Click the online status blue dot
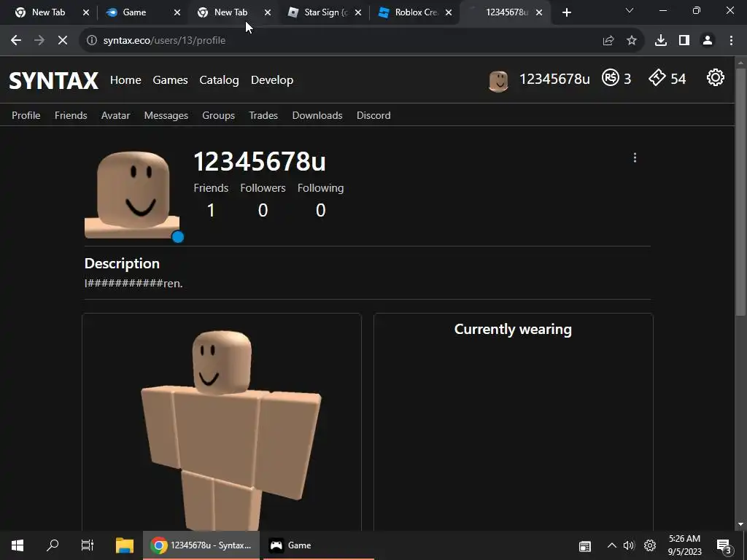Viewport: 747px width, 560px height. click(178, 237)
